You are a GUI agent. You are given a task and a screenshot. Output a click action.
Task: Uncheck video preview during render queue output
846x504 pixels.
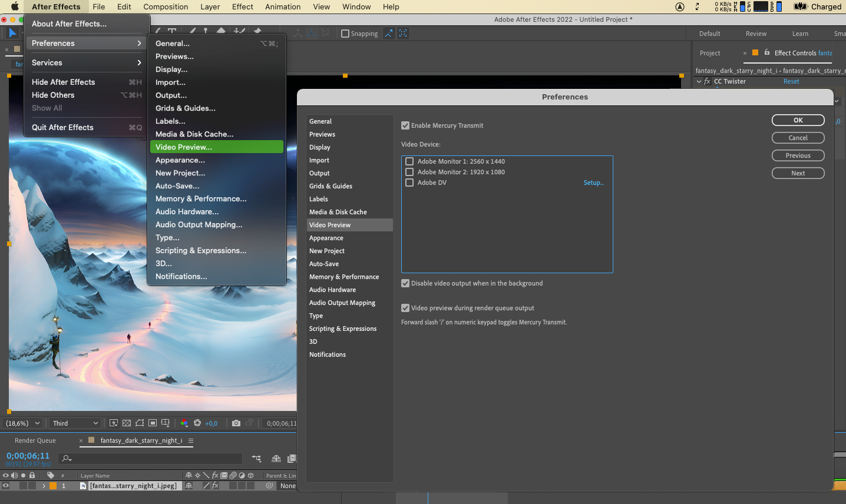pos(405,308)
